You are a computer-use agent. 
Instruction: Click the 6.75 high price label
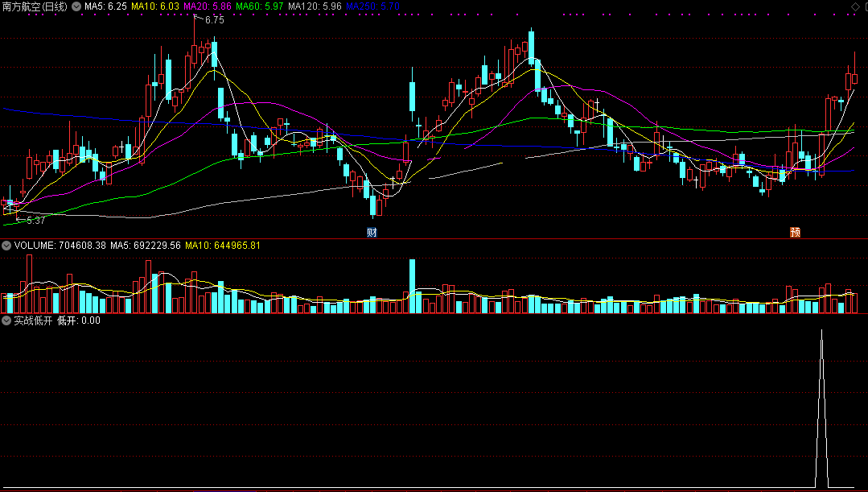214,20
